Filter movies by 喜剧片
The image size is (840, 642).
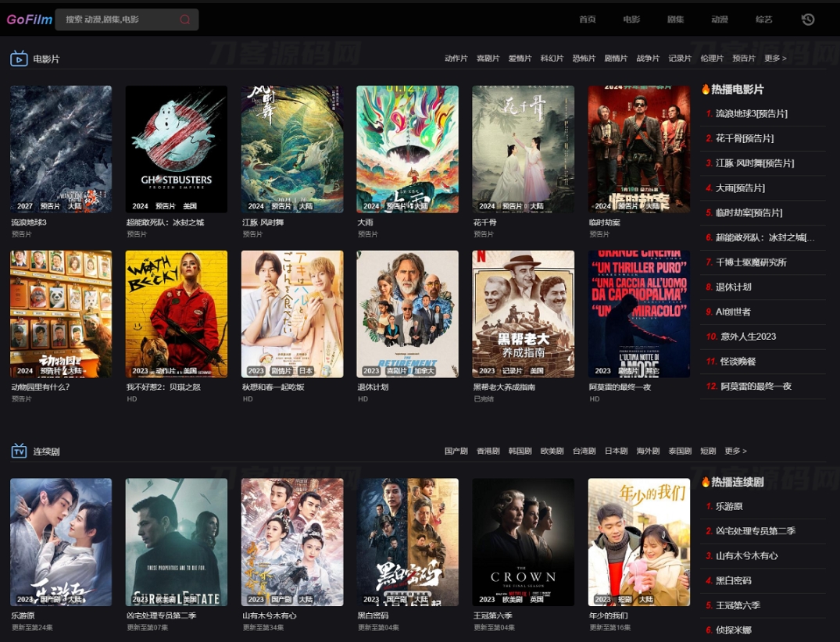[x=488, y=59]
